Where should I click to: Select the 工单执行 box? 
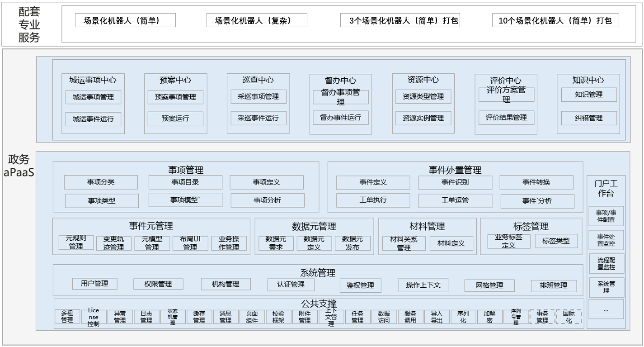point(373,200)
